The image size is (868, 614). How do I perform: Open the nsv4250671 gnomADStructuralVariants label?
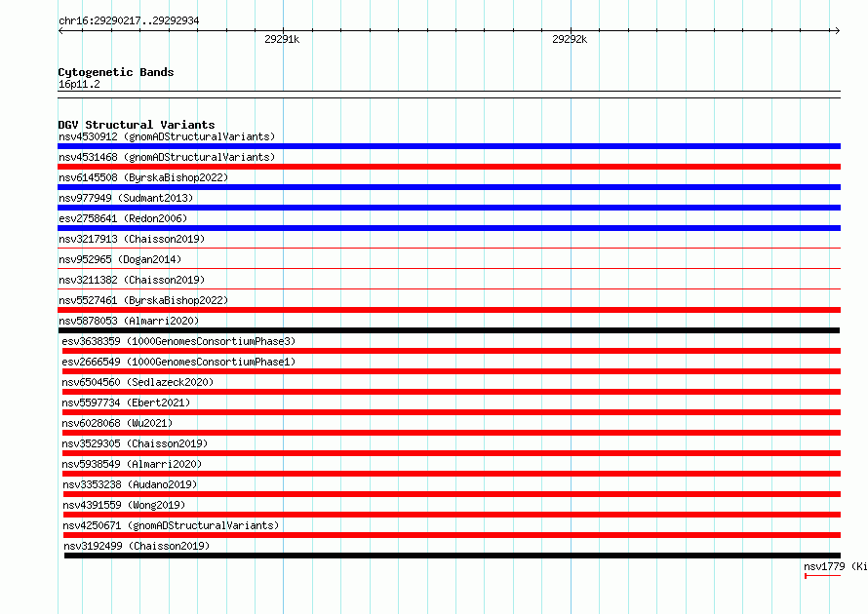[171, 525]
